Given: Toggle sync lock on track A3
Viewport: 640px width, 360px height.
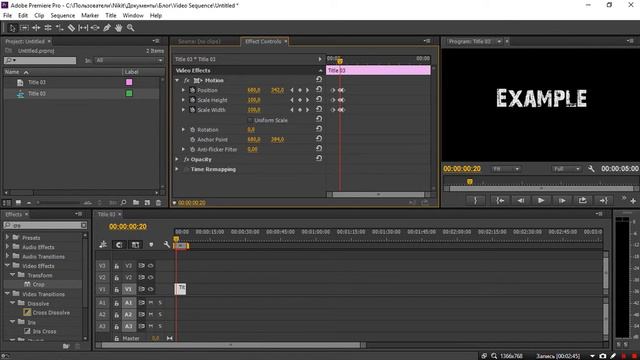Looking at the screenshot, I should 141,326.
